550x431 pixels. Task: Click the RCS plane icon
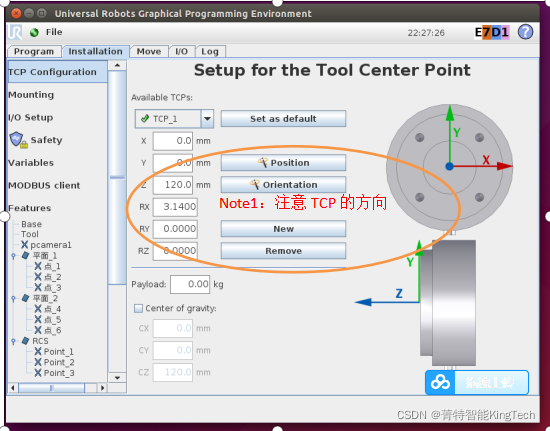[25, 341]
